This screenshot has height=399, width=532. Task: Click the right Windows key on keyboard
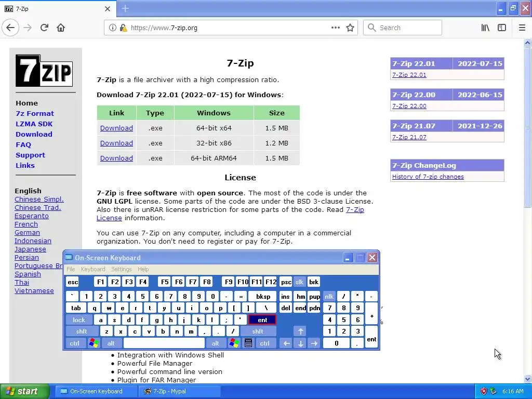click(234, 343)
